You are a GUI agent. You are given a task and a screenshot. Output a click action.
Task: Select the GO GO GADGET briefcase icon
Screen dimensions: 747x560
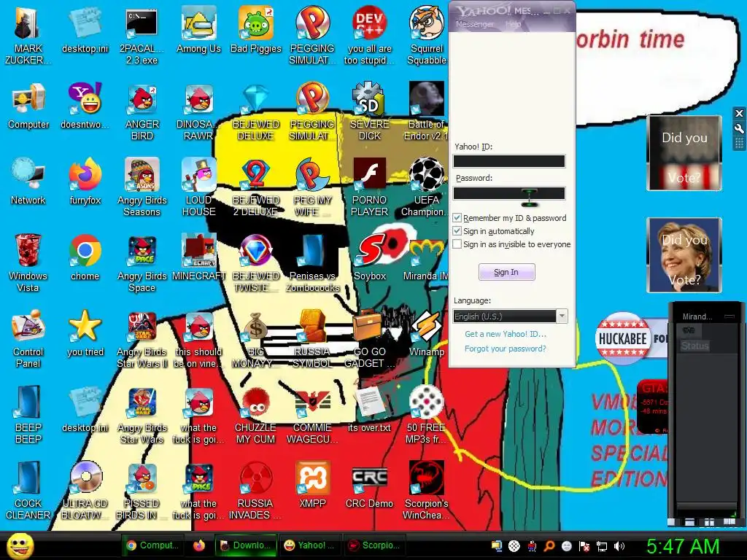369,339
